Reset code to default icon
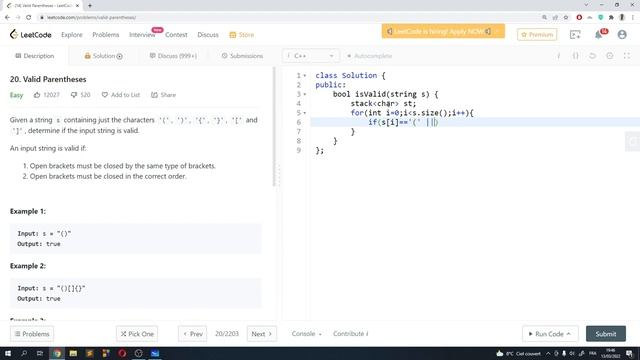 [593, 56]
